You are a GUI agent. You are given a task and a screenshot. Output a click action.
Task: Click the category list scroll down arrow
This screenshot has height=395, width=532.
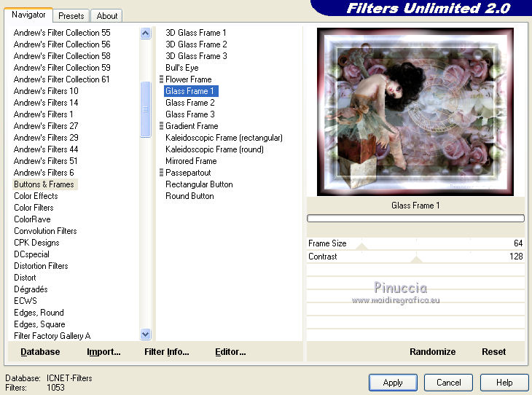(x=145, y=335)
